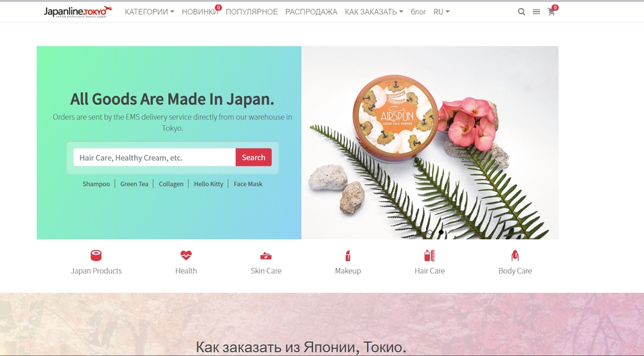Screen dimensions: 644x356
Task: Select the Body Care nail icon
Action: pos(515,256)
